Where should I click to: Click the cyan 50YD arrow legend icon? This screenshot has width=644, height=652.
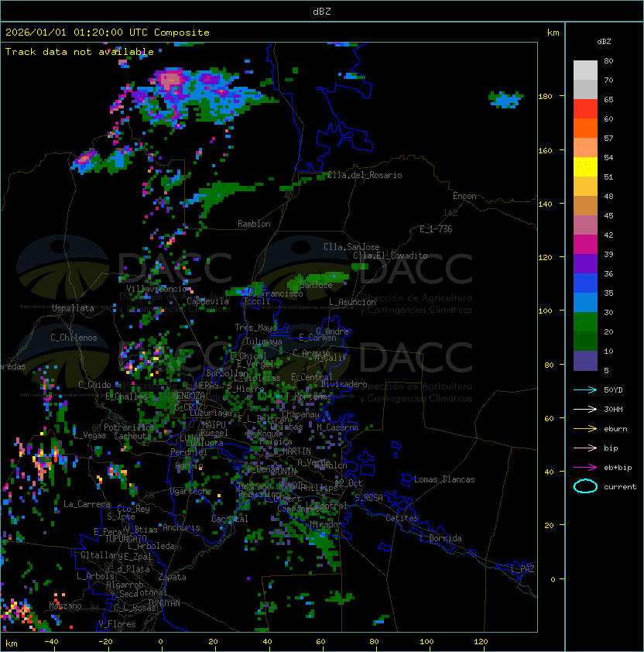585,389
